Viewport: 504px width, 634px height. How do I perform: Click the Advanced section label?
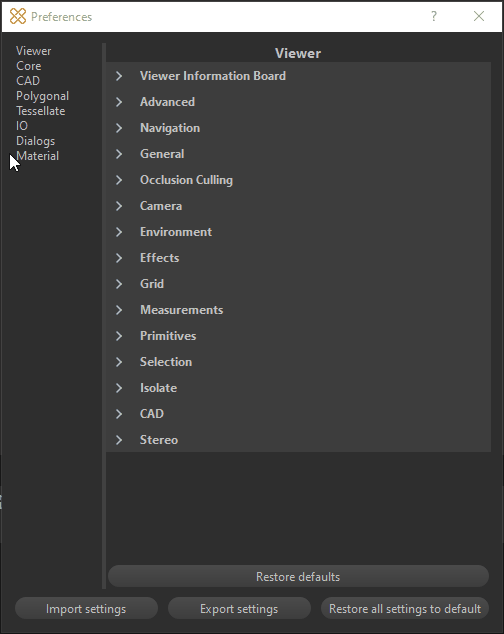[167, 102]
